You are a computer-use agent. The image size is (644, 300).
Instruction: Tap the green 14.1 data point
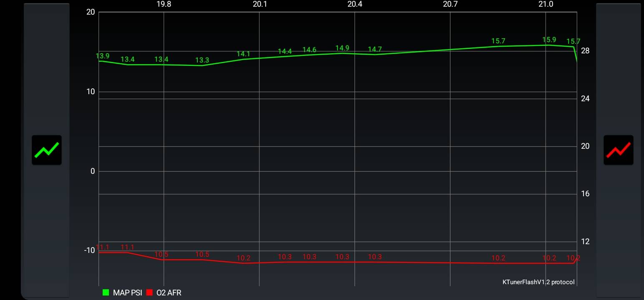(x=244, y=54)
